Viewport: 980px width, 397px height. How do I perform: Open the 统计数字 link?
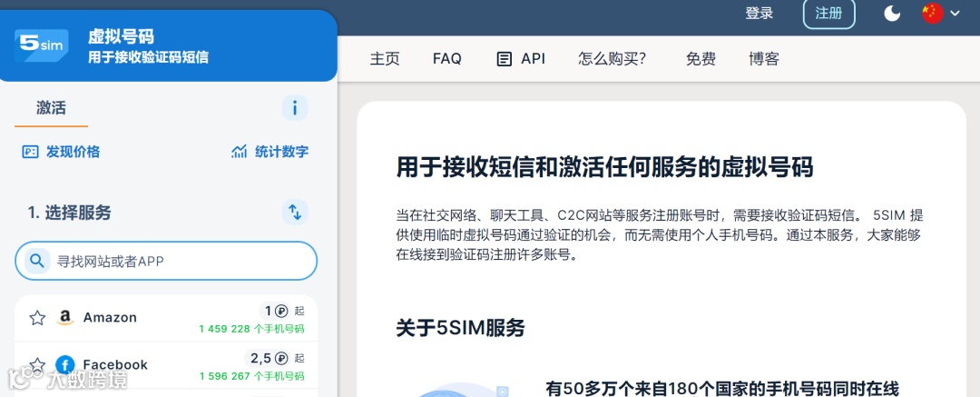[x=281, y=152]
